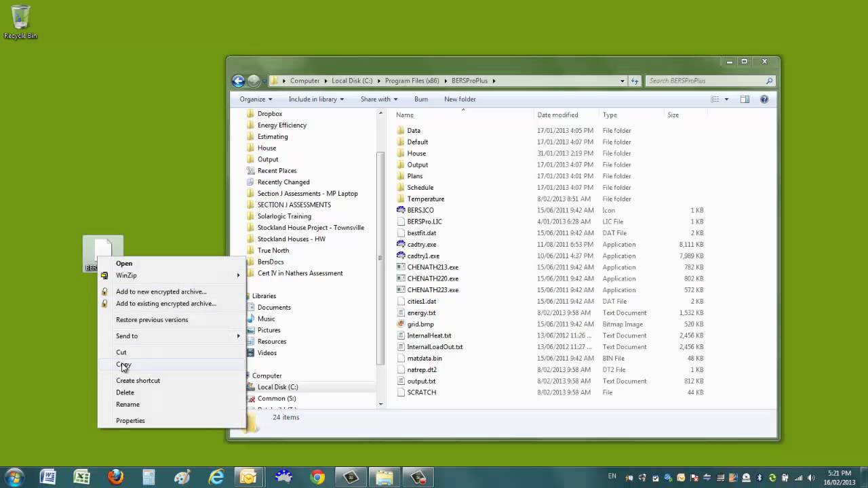Select the cadtry1.exe application icon
The image size is (868, 488).
click(x=401, y=256)
